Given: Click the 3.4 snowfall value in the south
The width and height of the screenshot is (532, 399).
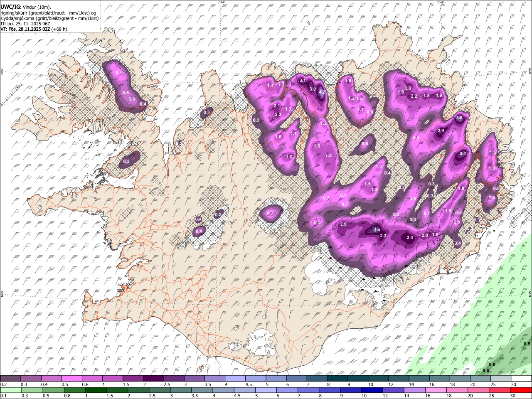Looking at the screenshot, I should coord(377,229).
